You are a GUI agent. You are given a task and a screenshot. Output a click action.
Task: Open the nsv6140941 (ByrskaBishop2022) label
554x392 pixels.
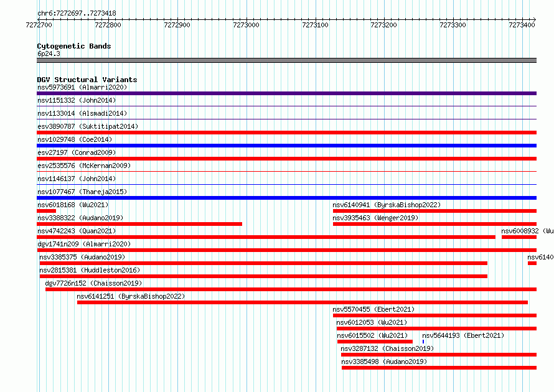pos(387,205)
